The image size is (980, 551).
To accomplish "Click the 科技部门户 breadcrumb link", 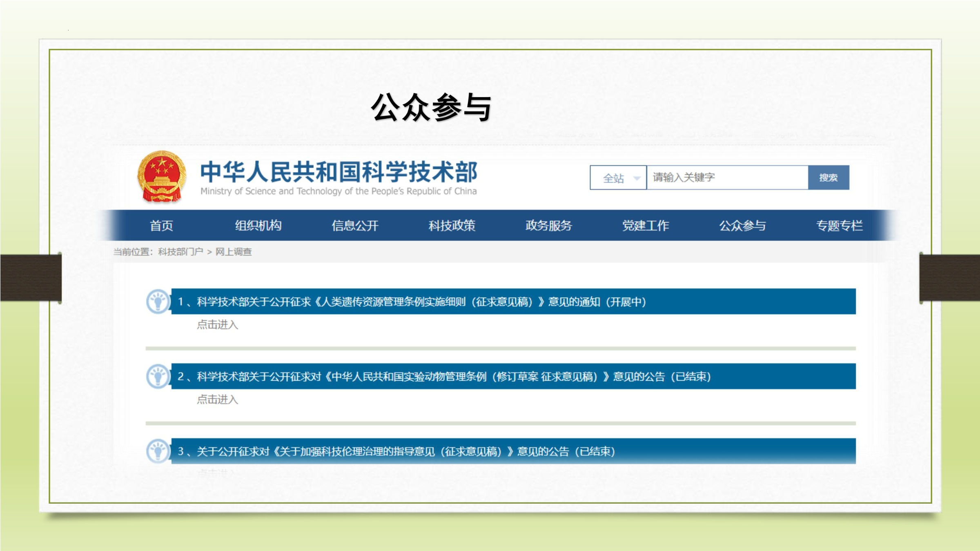I will [x=180, y=252].
